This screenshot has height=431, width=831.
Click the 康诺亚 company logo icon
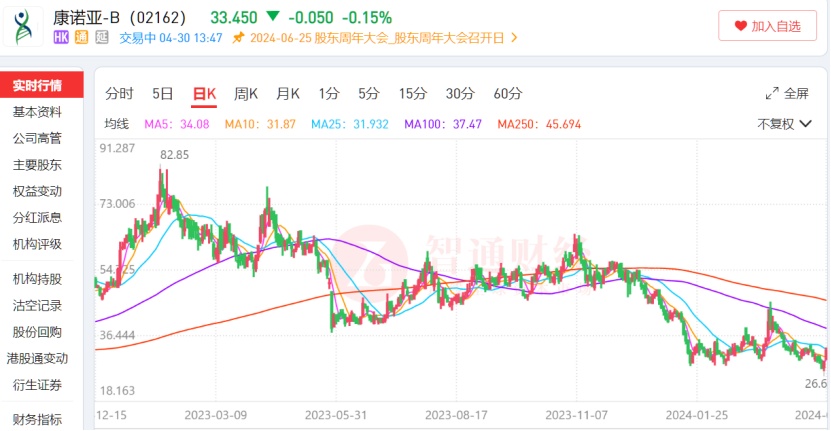(23, 27)
